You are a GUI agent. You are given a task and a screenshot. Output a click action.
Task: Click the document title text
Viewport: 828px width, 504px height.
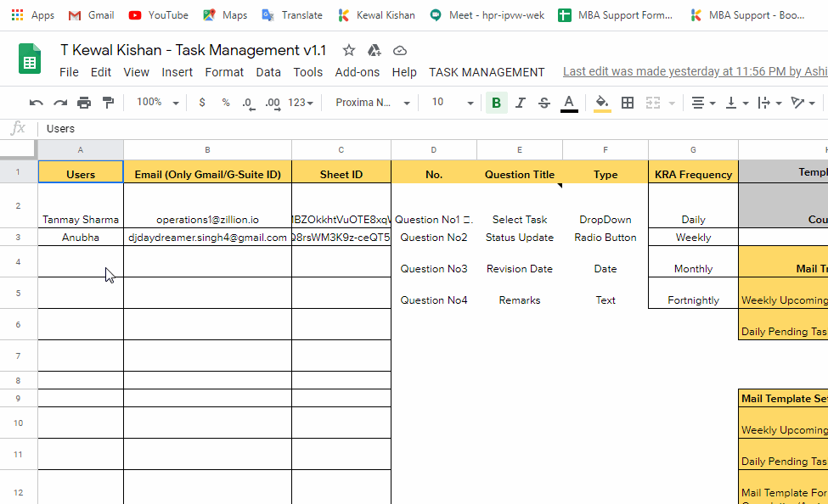tap(194, 50)
